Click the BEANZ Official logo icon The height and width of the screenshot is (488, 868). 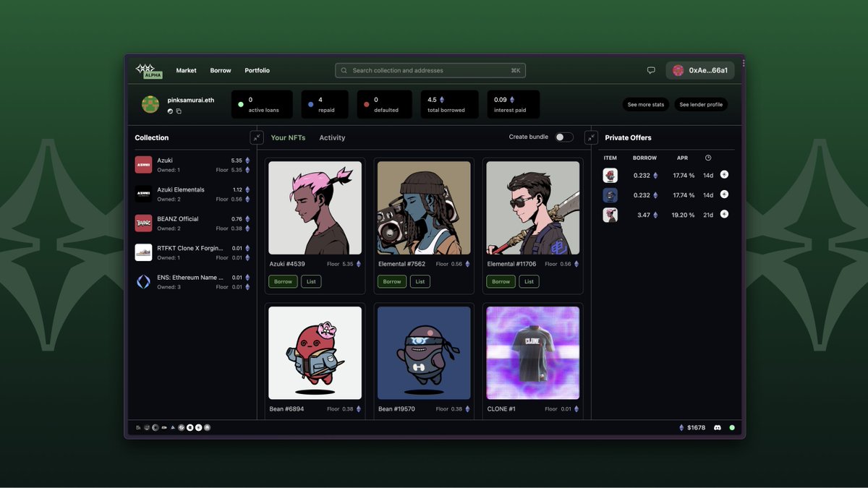[143, 223]
